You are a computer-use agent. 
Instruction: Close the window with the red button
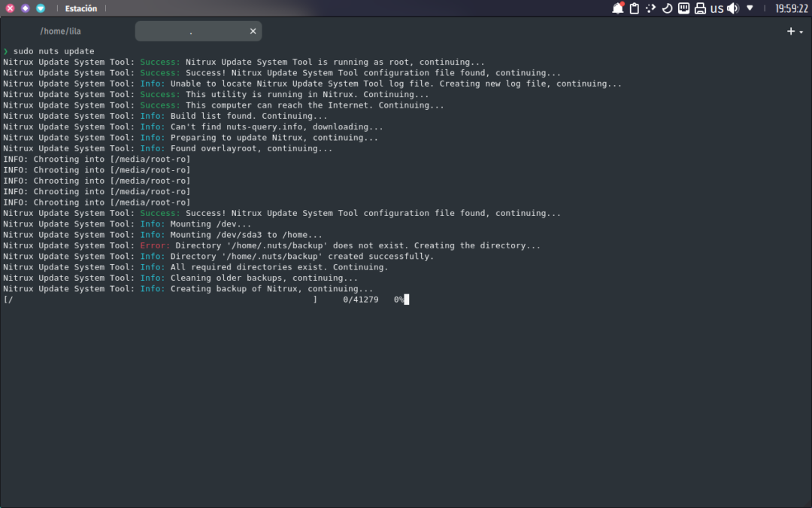(11, 8)
